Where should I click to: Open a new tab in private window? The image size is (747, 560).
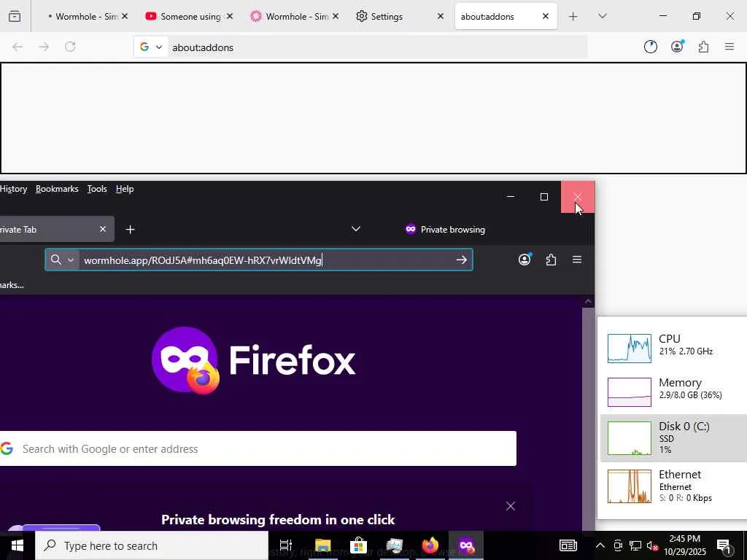coord(130,230)
